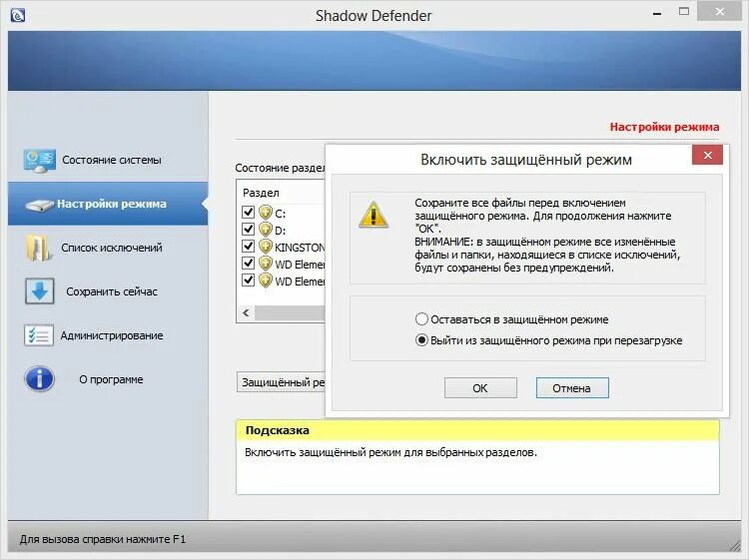
Task: Click the Сохранить сейчас blue arrow icon
Action: click(40, 291)
